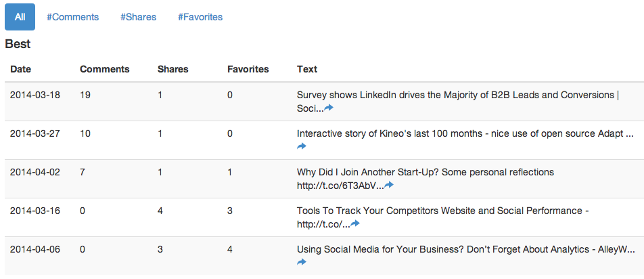Select the All tab

coord(20,17)
